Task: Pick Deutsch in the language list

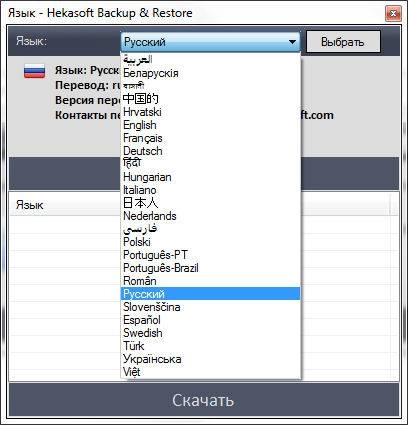Action: [211, 151]
